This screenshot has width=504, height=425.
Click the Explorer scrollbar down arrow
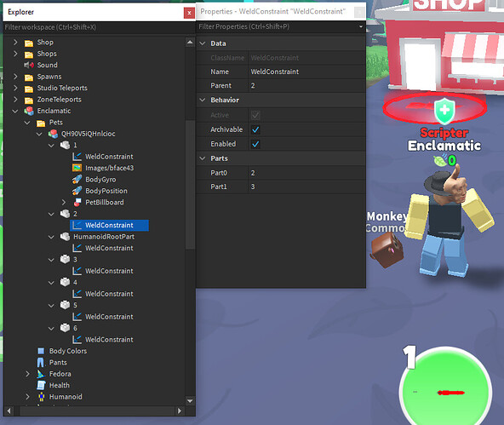[190, 401]
